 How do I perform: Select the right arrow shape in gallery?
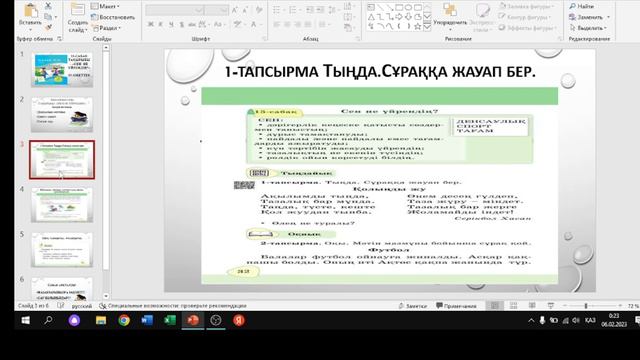[x=399, y=17]
